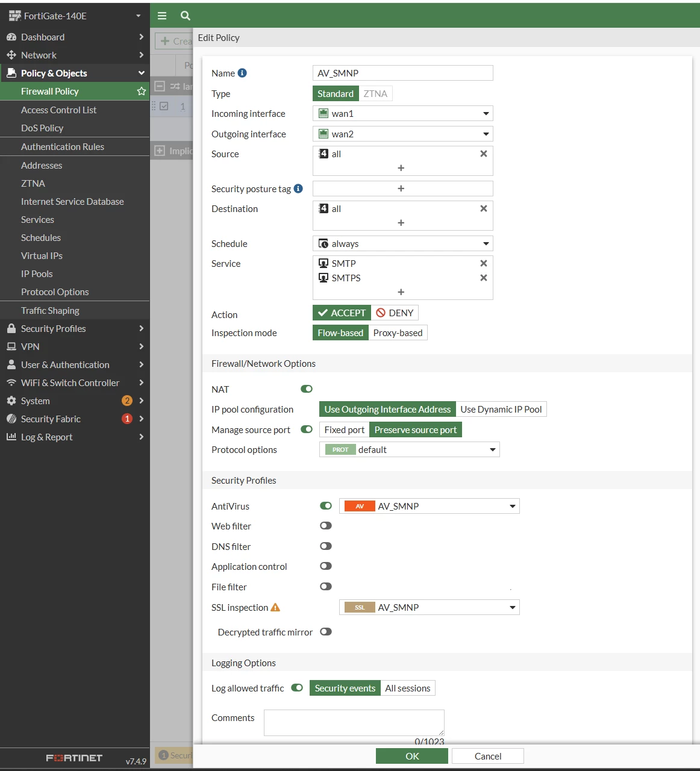This screenshot has width=700, height=771.
Task: Click the Name input field AV_SMNP
Action: [x=403, y=73]
